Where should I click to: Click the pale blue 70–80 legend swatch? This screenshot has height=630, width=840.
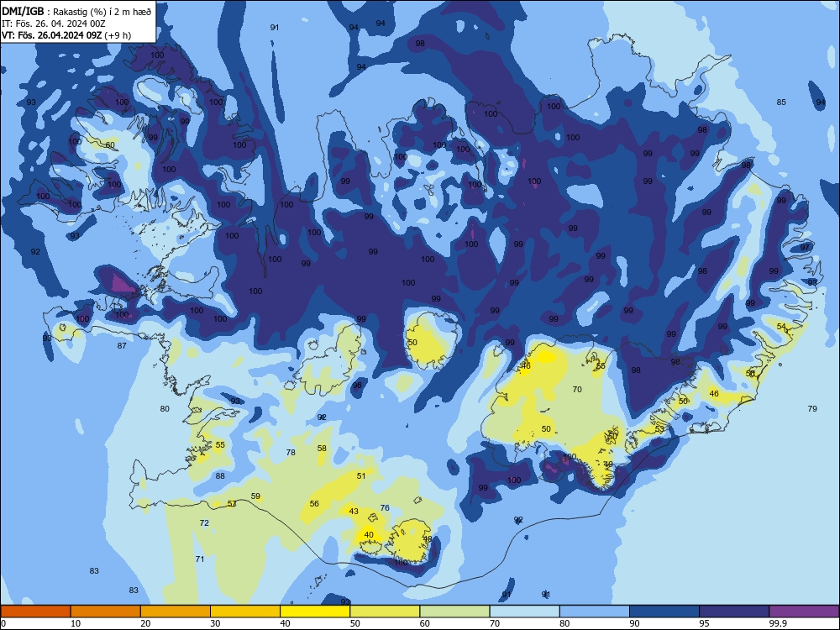click(524, 612)
